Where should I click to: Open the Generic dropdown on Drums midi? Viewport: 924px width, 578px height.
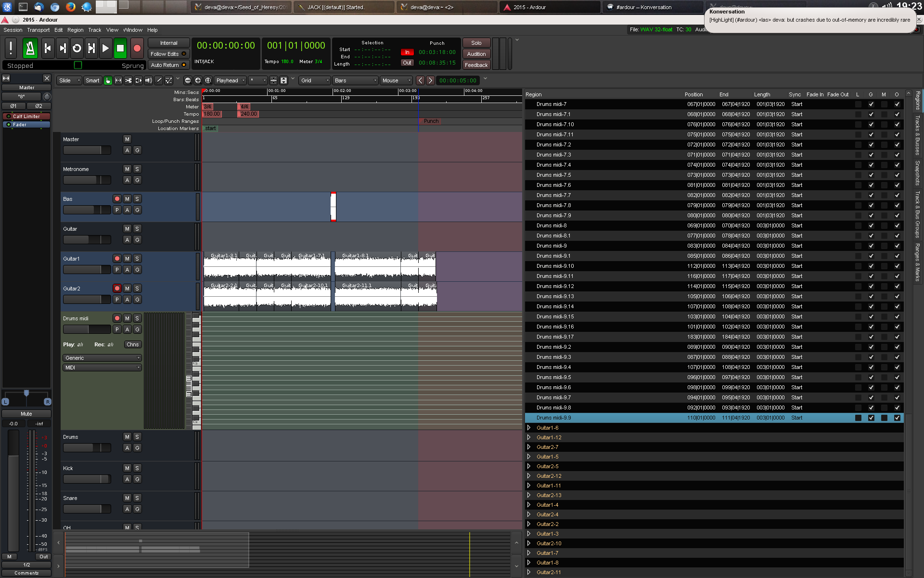[102, 358]
